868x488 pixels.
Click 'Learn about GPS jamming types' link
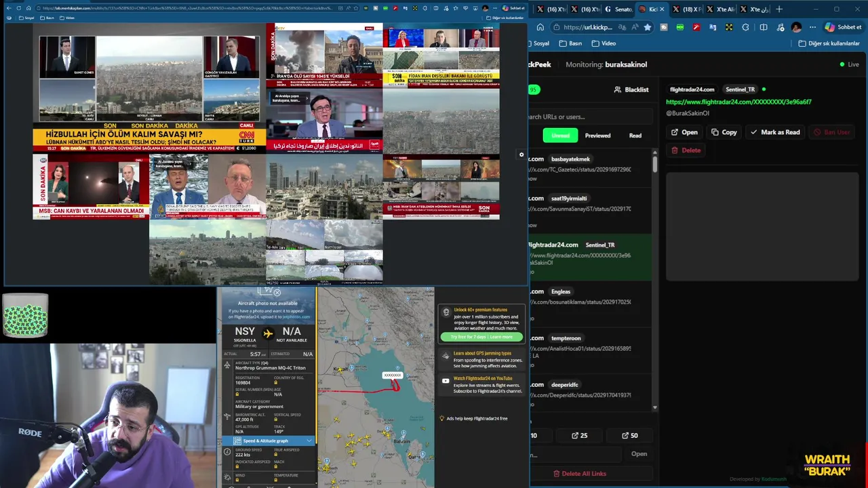(482, 353)
